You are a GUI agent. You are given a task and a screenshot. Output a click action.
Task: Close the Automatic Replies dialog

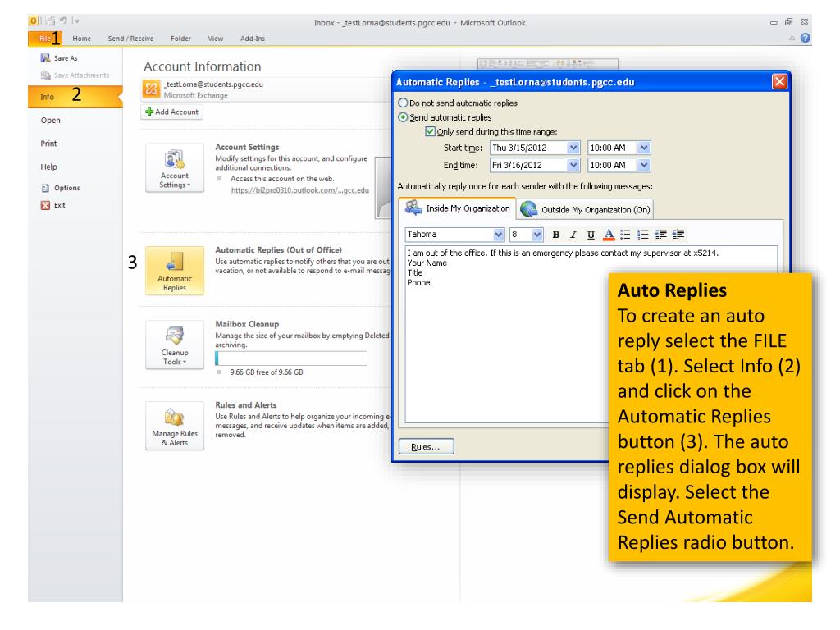point(779,82)
